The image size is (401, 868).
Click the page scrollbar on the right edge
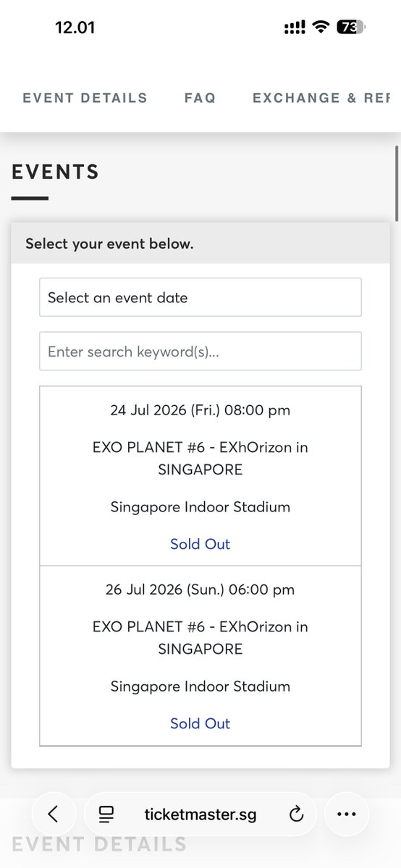[396, 184]
